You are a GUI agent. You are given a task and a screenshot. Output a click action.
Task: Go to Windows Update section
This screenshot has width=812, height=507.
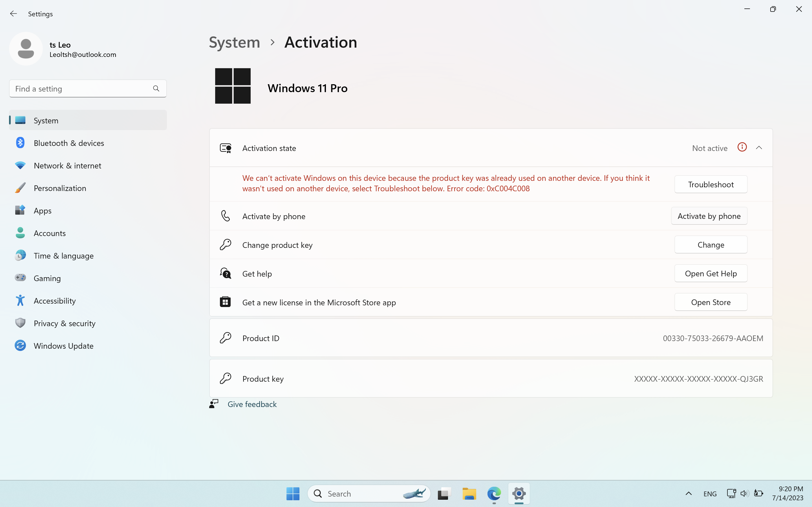click(x=63, y=346)
